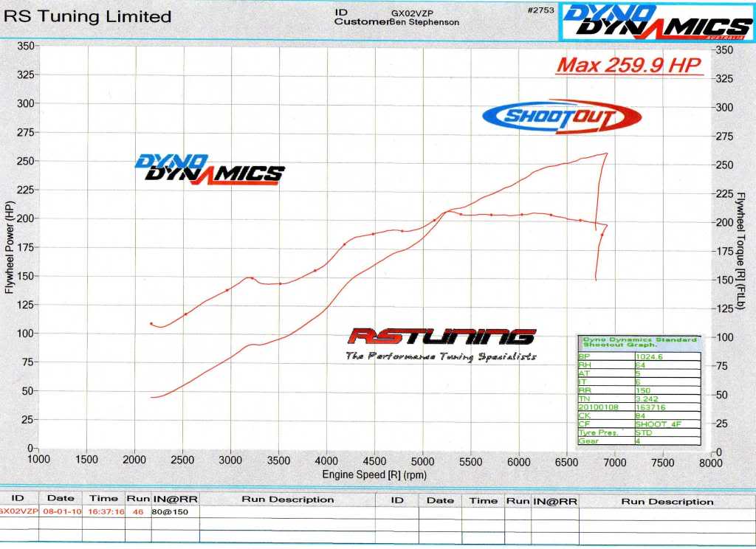The height and width of the screenshot is (549, 756).
Task: Click the 80@150 IN@RR cell
Action: coord(166,511)
